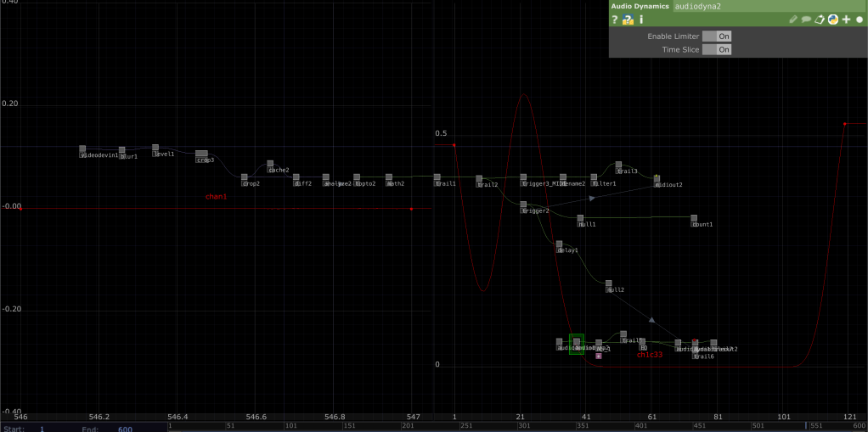Select the delay1 node
Viewport: 868px width, 432px height.
pos(559,245)
